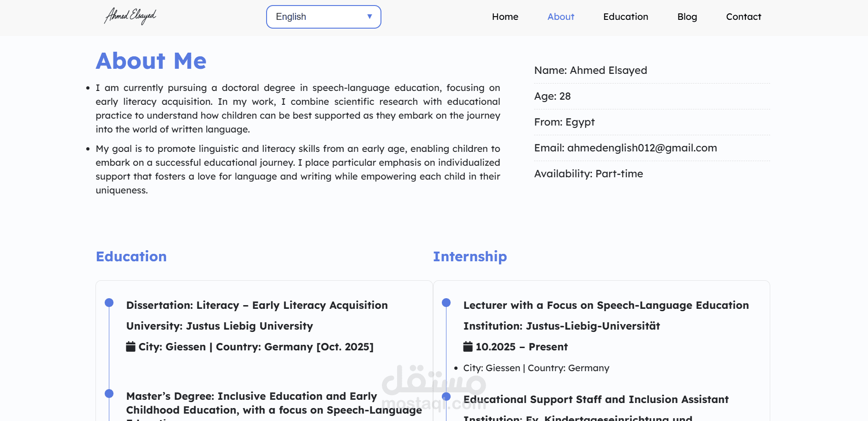This screenshot has width=868, height=421.
Task: Click timeline dot beside Lecturer entry
Action: [x=446, y=303]
